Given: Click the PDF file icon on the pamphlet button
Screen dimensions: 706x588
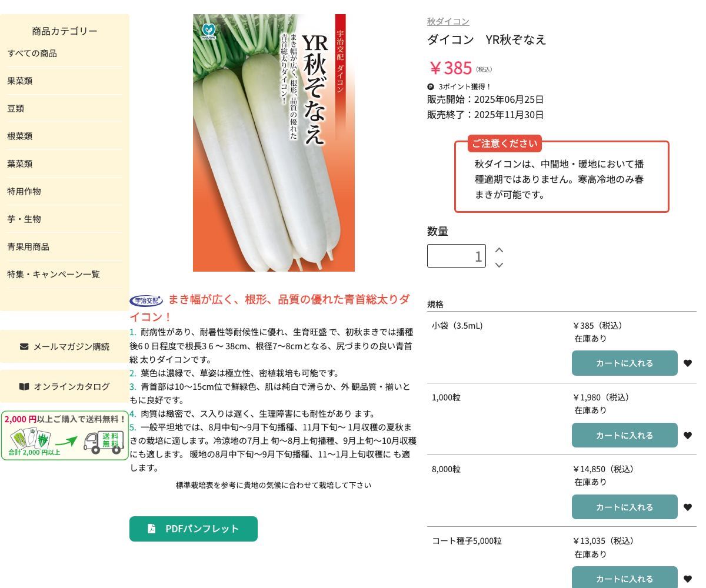Looking at the screenshot, I should [x=151, y=529].
